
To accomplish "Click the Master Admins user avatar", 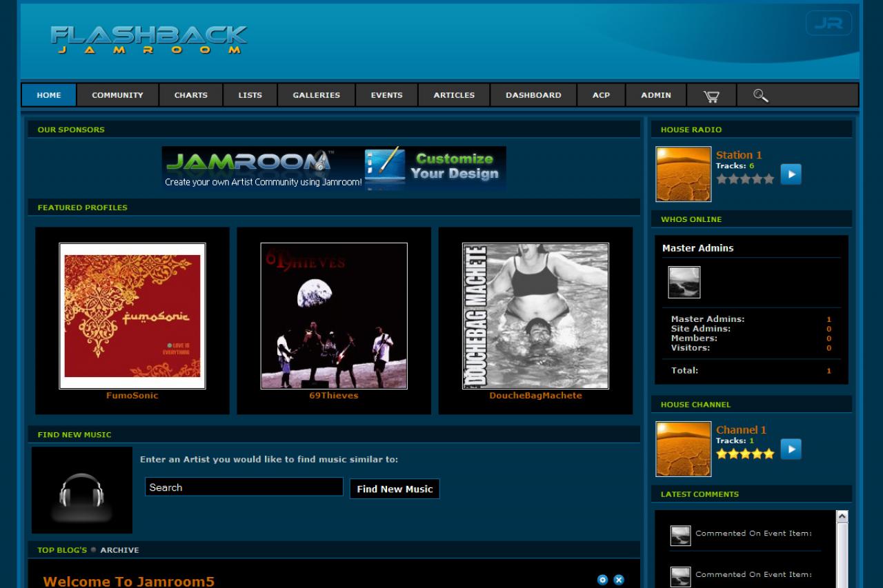I will (x=684, y=283).
